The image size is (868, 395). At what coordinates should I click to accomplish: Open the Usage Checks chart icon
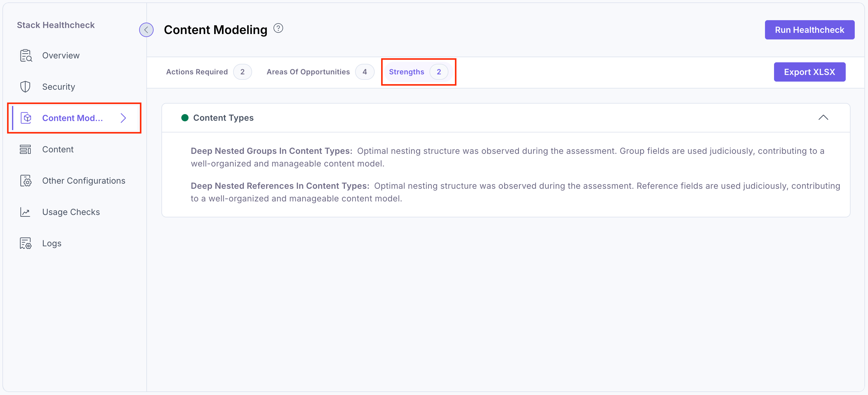(26, 212)
